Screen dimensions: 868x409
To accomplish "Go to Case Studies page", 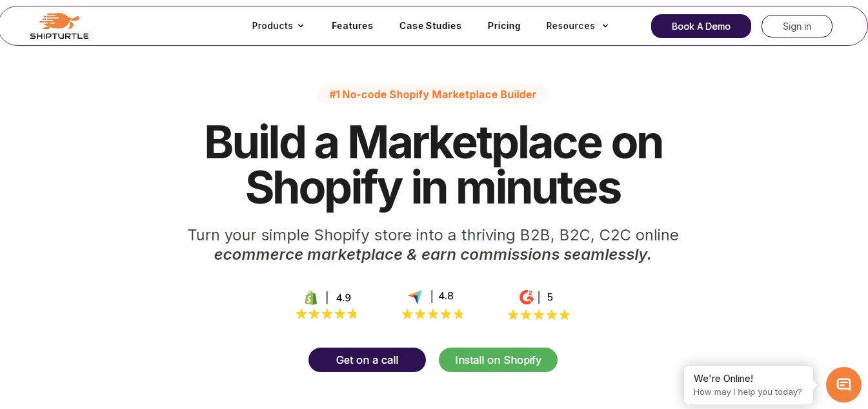I will click(430, 26).
